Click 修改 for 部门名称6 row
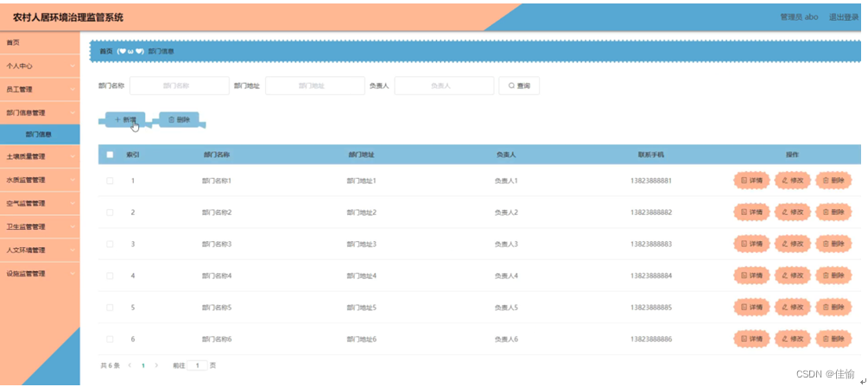Image resolution: width=868 pixels, height=387 pixels. point(793,339)
